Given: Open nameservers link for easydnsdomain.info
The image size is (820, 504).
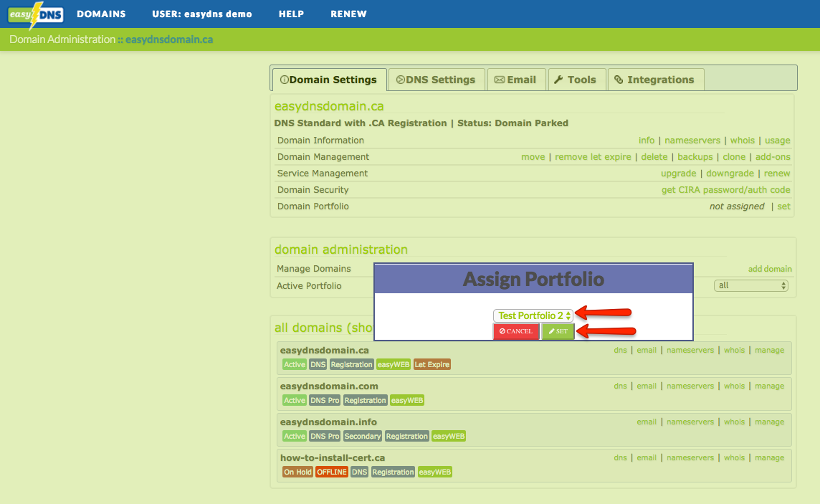Looking at the screenshot, I should coord(690,422).
